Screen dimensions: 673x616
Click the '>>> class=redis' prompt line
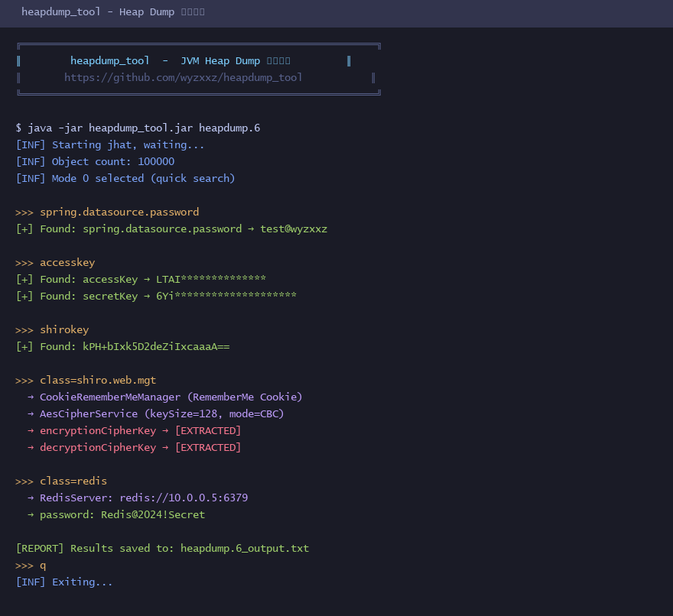61,481
